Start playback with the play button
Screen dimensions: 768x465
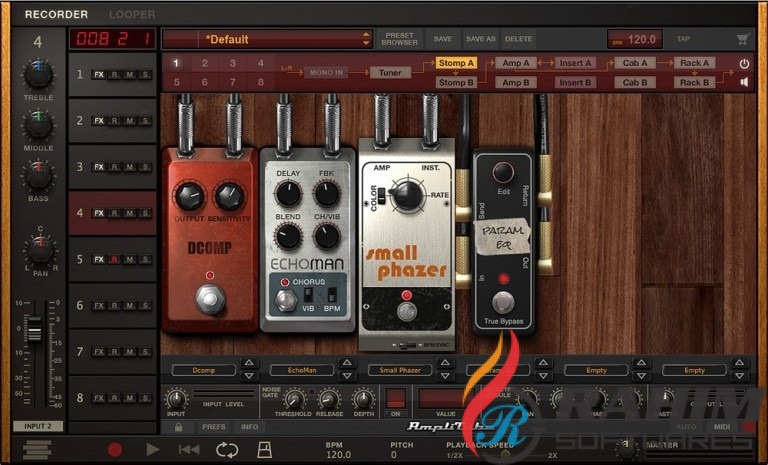(152, 449)
